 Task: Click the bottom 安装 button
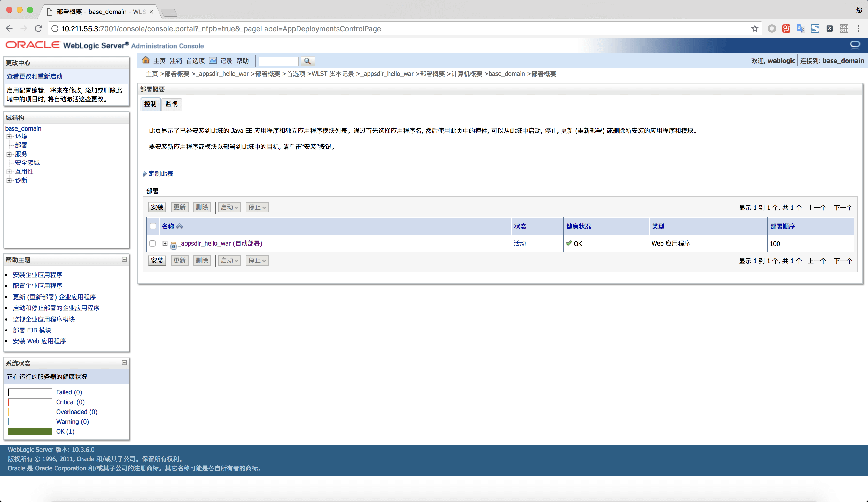coord(157,260)
